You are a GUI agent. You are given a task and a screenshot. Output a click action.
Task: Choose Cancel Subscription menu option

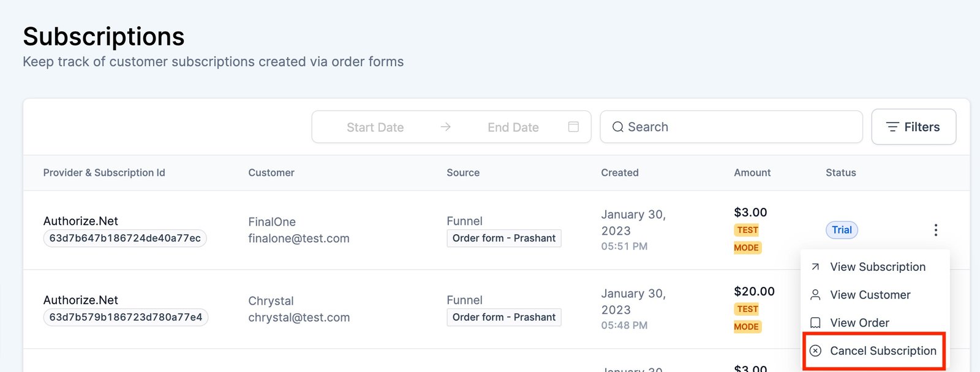coord(883,351)
